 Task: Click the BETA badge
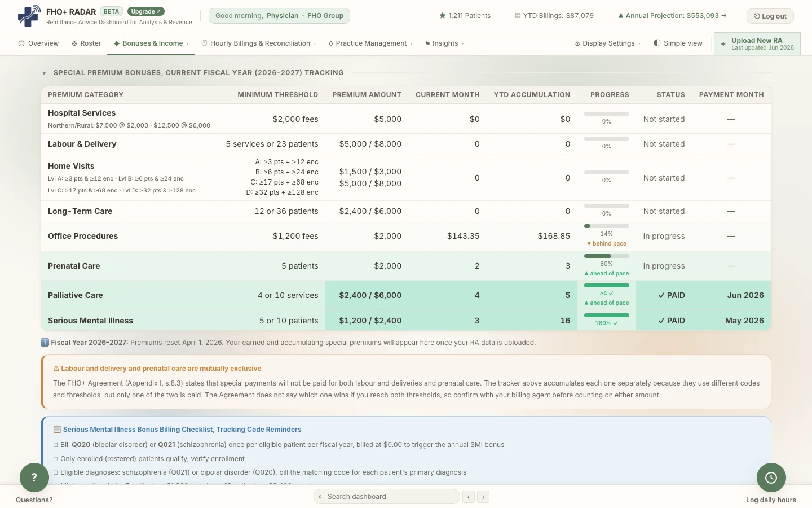[112, 11]
